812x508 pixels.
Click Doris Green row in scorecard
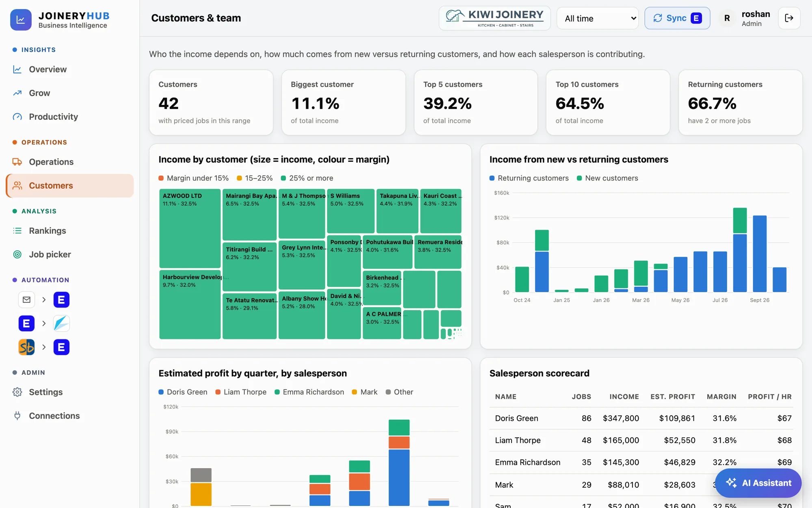pyautogui.click(x=641, y=418)
